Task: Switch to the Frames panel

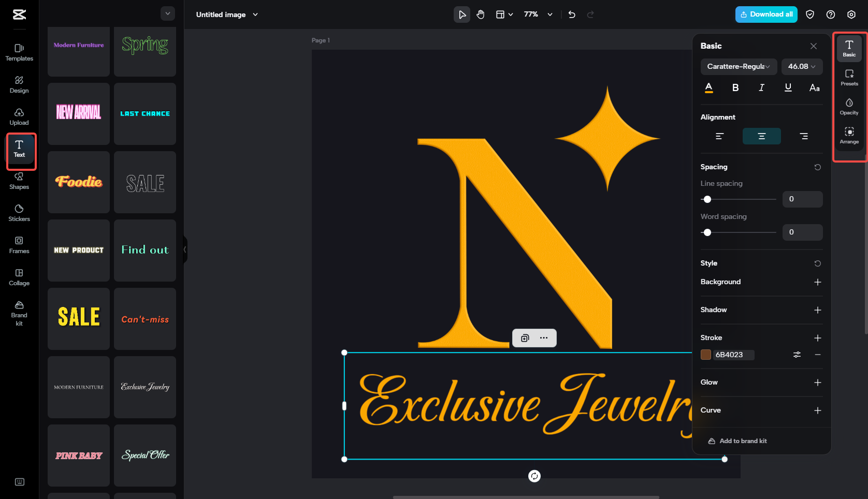Action: [x=19, y=244]
